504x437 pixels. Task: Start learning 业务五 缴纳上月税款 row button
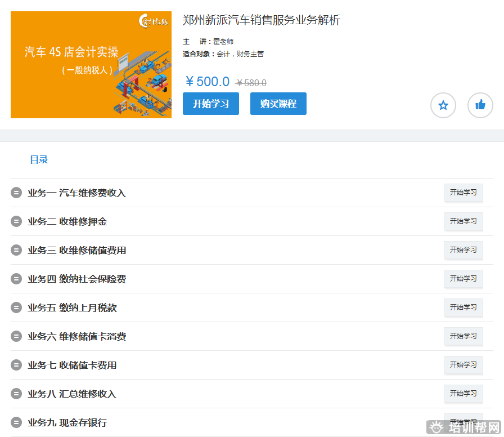[463, 307]
